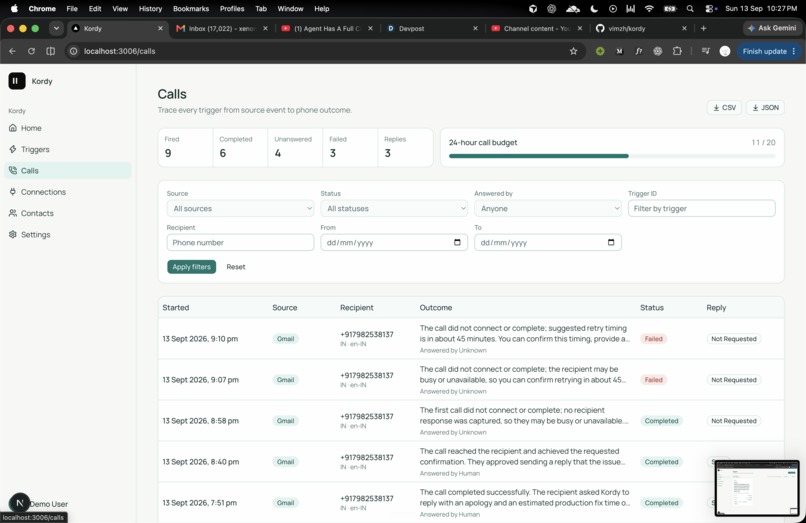The width and height of the screenshot is (806, 523).
Task: Download calls as CSV
Action: pyautogui.click(x=724, y=107)
